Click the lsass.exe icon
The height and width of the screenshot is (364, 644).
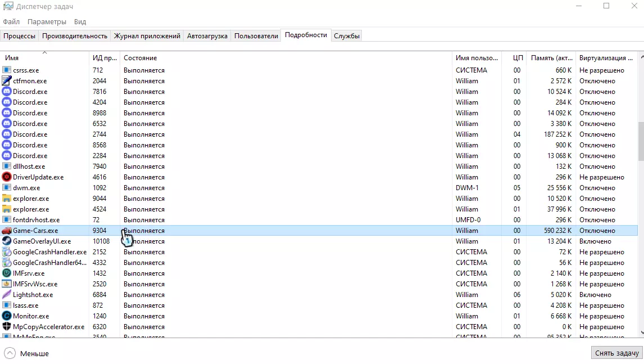click(x=7, y=305)
